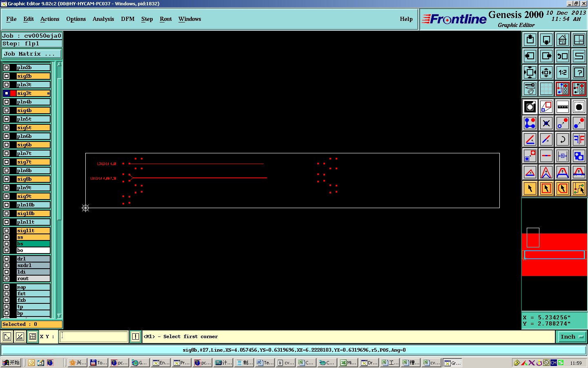Image resolution: width=588 pixels, height=368 pixels.
Task: Toggle the sig8b layer checkbox
Action: [x=7, y=179]
